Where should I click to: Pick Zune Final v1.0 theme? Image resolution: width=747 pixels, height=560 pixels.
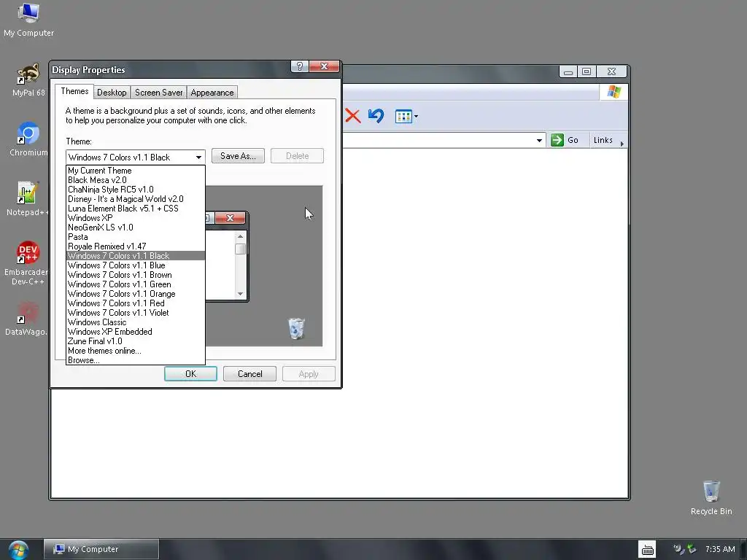[x=135, y=341]
